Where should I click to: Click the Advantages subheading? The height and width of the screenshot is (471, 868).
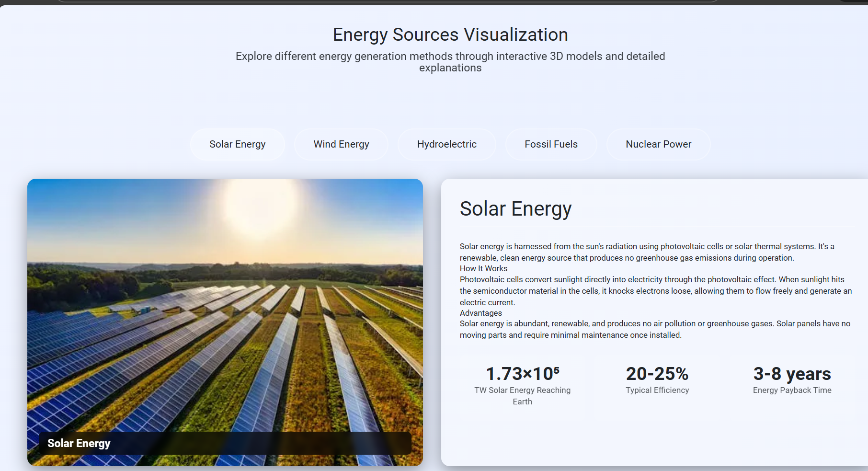point(481,313)
